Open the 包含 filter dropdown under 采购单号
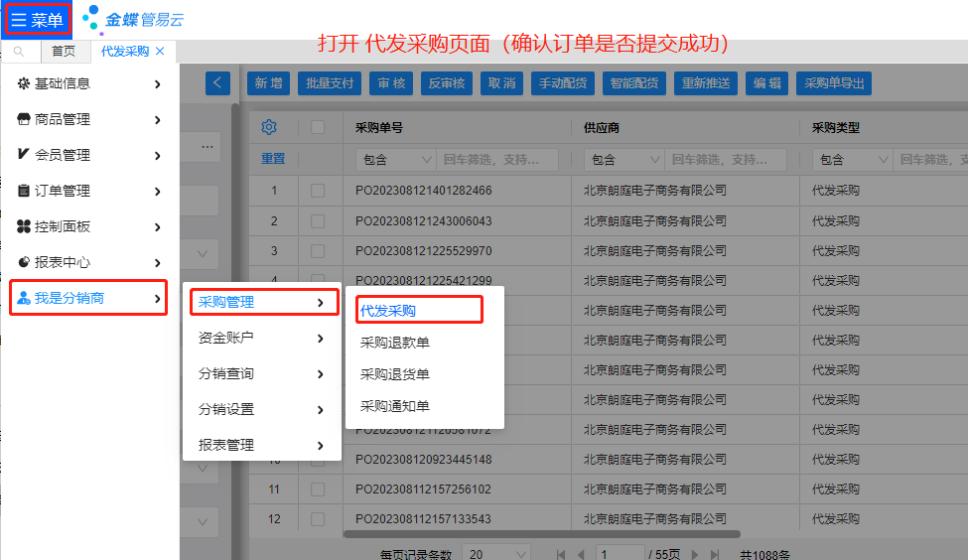This screenshot has width=968, height=560. (x=396, y=160)
